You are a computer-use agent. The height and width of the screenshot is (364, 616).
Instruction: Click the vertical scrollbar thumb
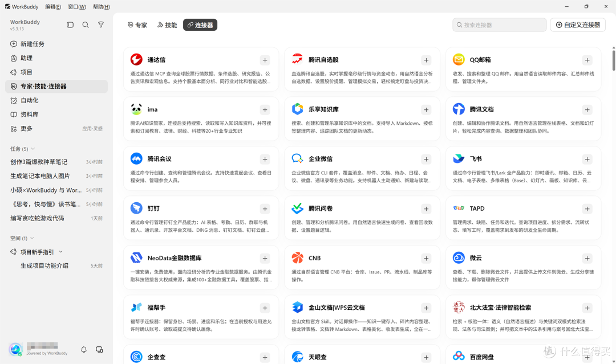[614, 60]
